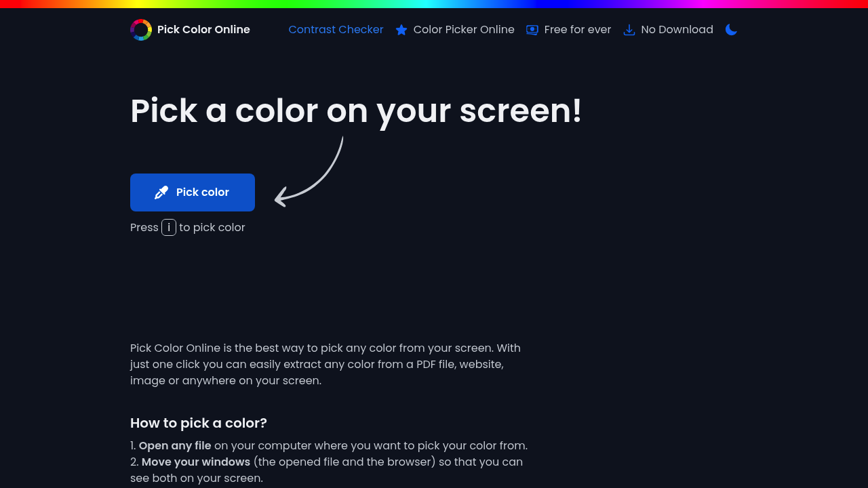Click the download icon beside No Download
The width and height of the screenshot is (868, 488).
629,30
